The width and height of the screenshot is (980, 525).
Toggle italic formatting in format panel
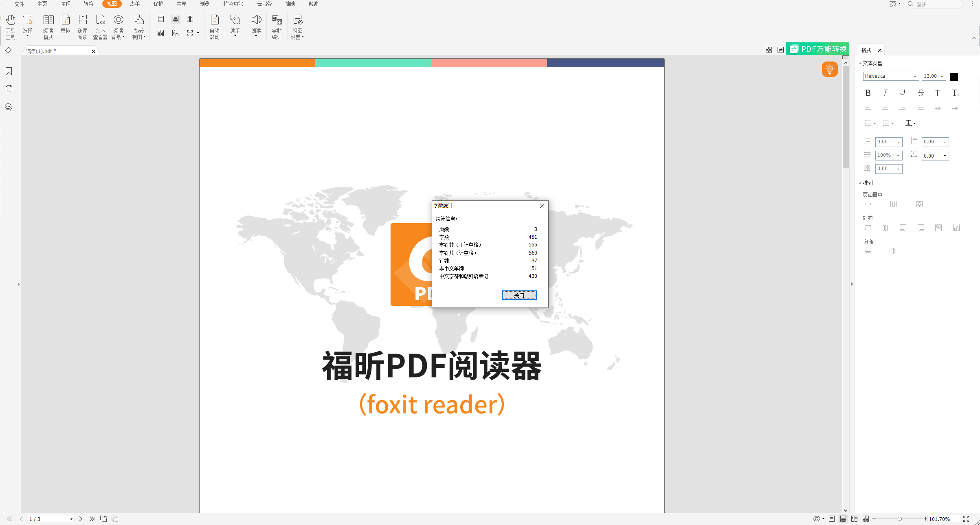click(x=885, y=93)
